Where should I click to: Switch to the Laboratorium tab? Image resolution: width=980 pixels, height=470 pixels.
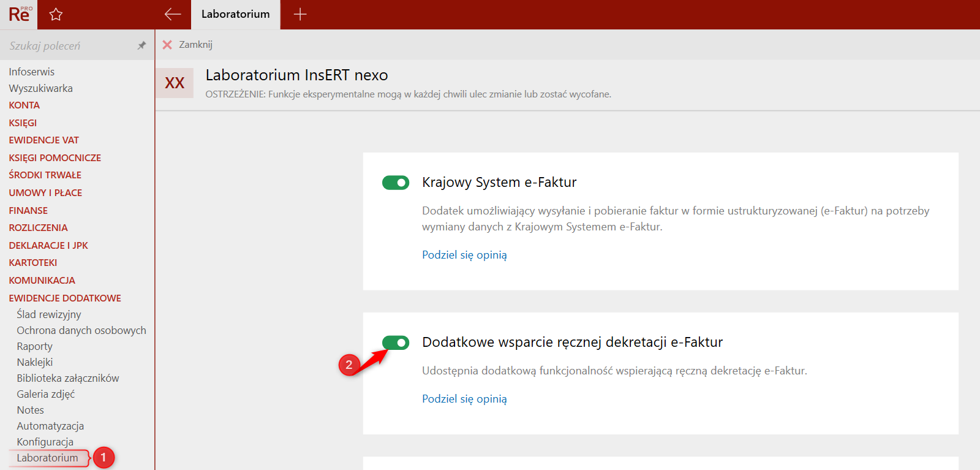(x=236, y=14)
